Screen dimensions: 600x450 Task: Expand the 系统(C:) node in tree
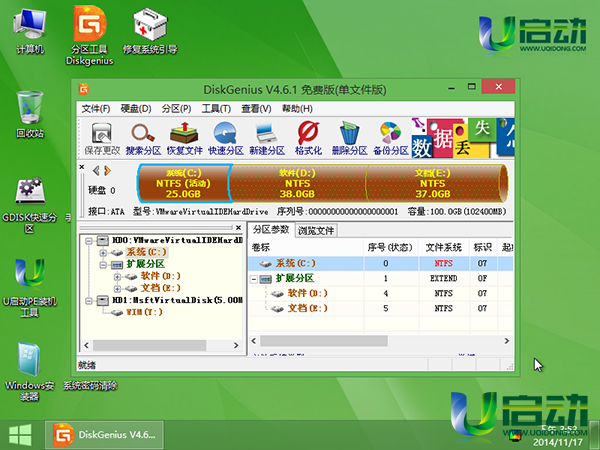pos(103,253)
